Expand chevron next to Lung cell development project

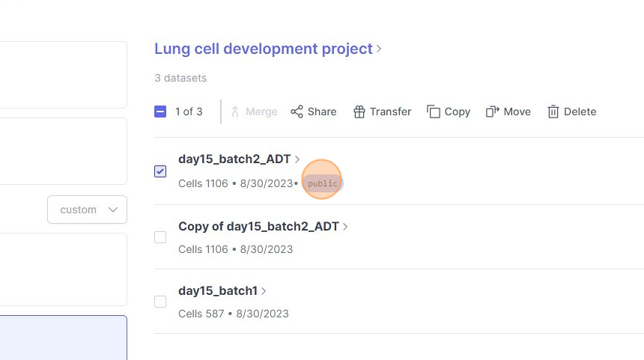380,49
